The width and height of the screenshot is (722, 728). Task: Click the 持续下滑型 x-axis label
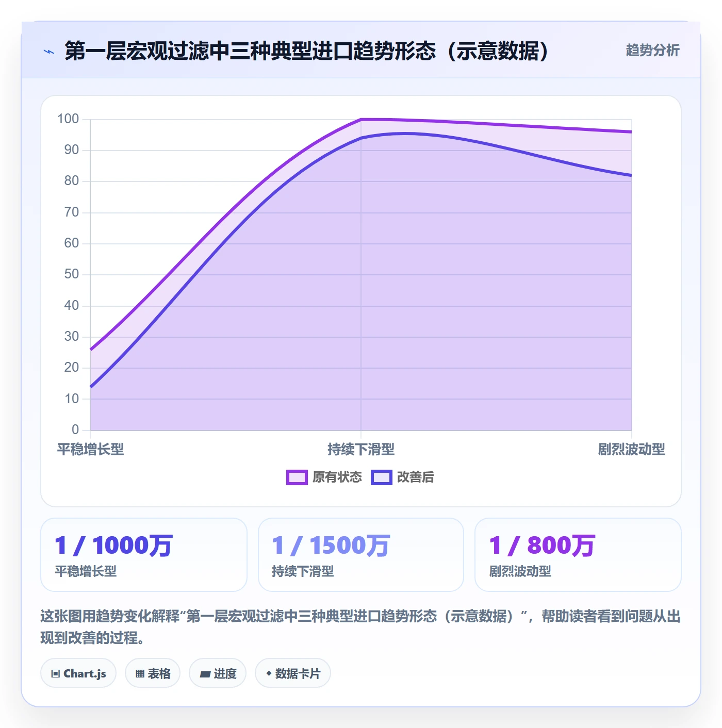point(361,449)
